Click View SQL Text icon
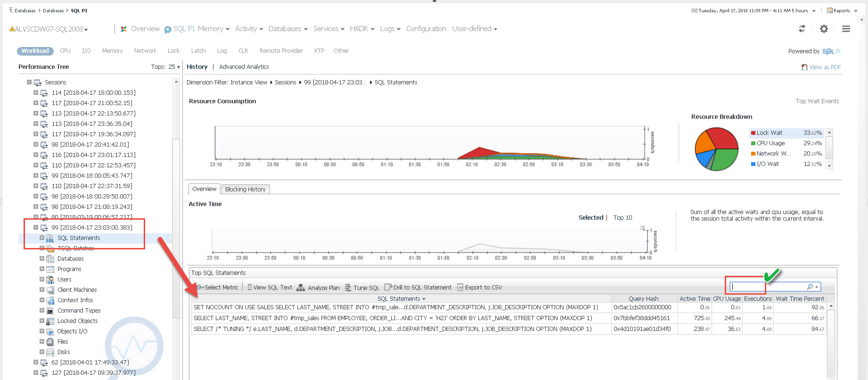Screen dimensions: 868x380 (250, 288)
